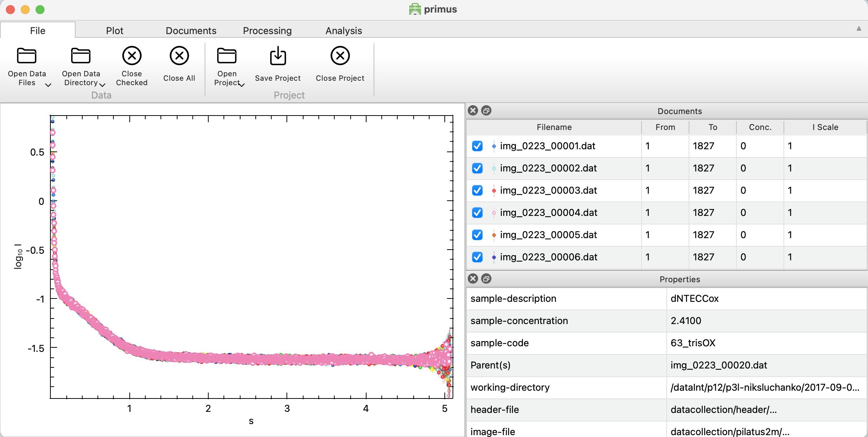Disable the img_0223_00006.dat checkbox
Image resolution: width=868 pixels, height=437 pixels.
[x=477, y=257]
